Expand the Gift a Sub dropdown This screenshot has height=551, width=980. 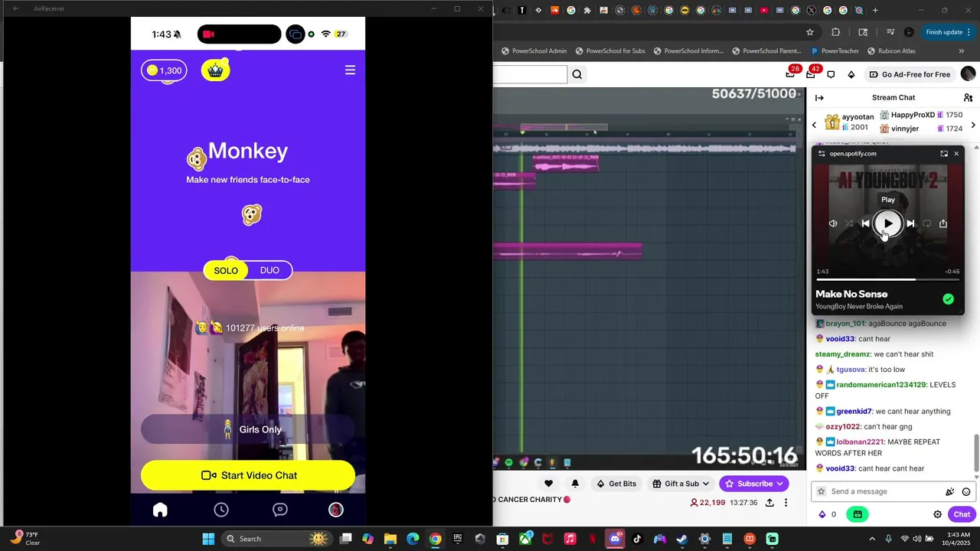[681, 484]
